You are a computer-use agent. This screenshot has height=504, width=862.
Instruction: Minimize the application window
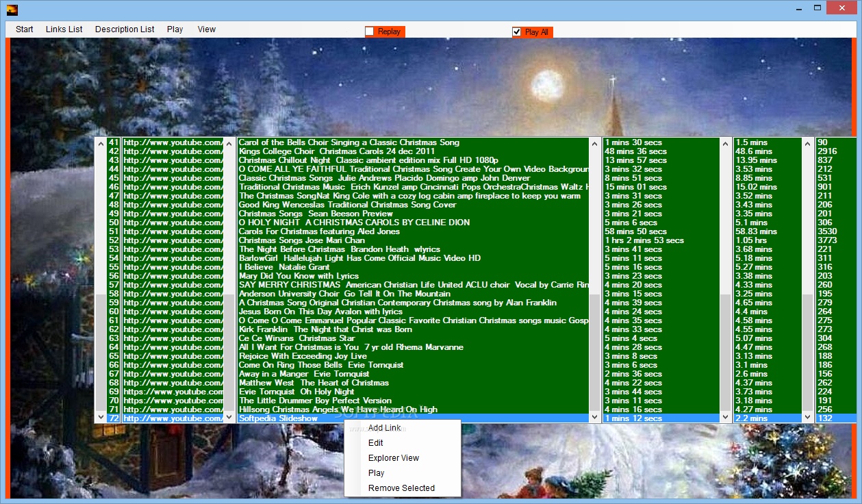pos(798,8)
